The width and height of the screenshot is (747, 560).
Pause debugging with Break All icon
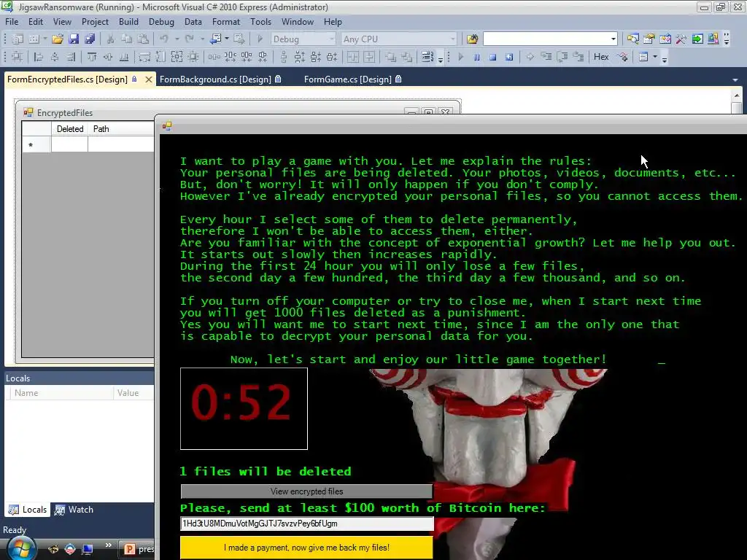[476, 57]
